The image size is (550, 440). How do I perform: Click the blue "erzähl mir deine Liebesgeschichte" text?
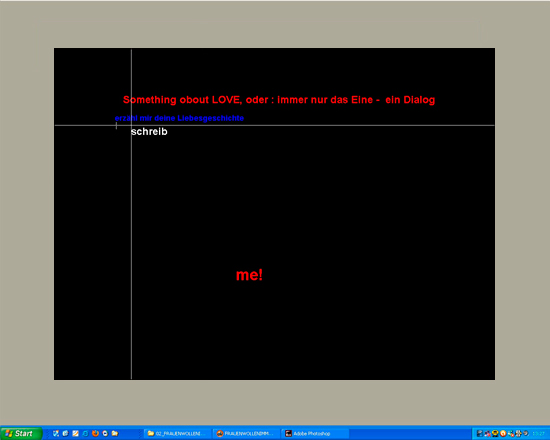tap(179, 118)
